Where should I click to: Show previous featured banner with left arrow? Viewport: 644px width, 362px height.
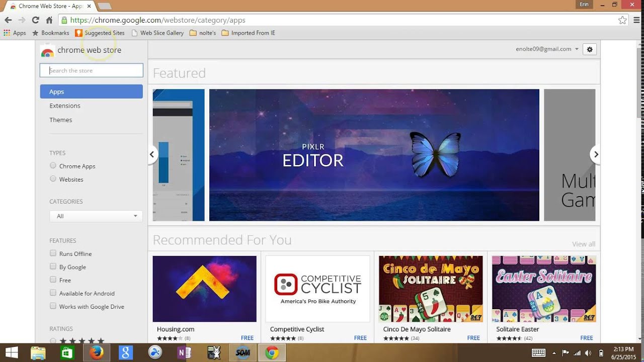click(151, 154)
